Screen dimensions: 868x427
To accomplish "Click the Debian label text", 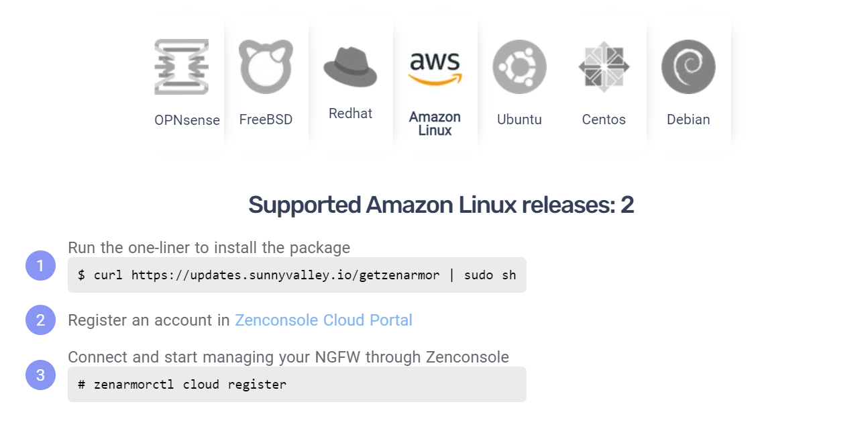I will point(688,120).
